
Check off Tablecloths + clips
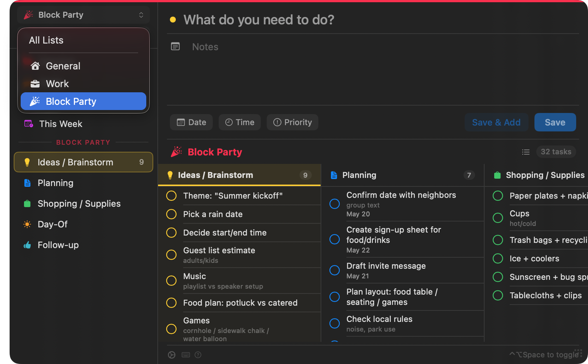[x=498, y=295]
